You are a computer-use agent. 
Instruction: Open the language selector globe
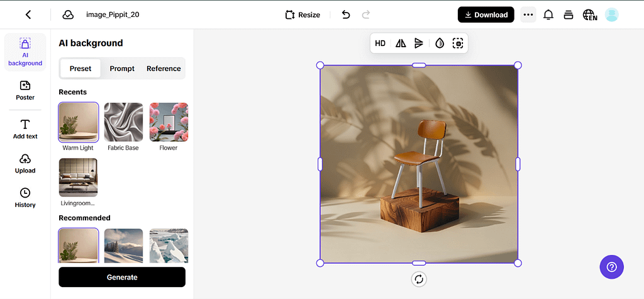click(589, 14)
